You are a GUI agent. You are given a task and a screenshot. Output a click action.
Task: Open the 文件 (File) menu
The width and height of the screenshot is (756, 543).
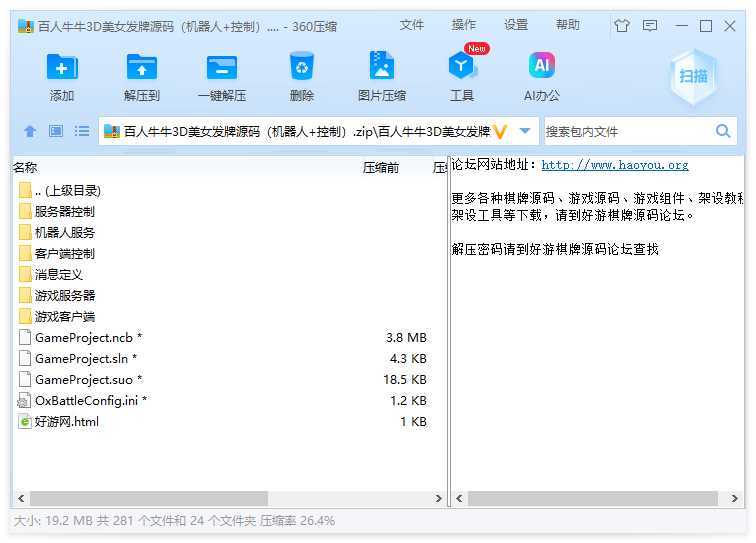pyautogui.click(x=412, y=25)
